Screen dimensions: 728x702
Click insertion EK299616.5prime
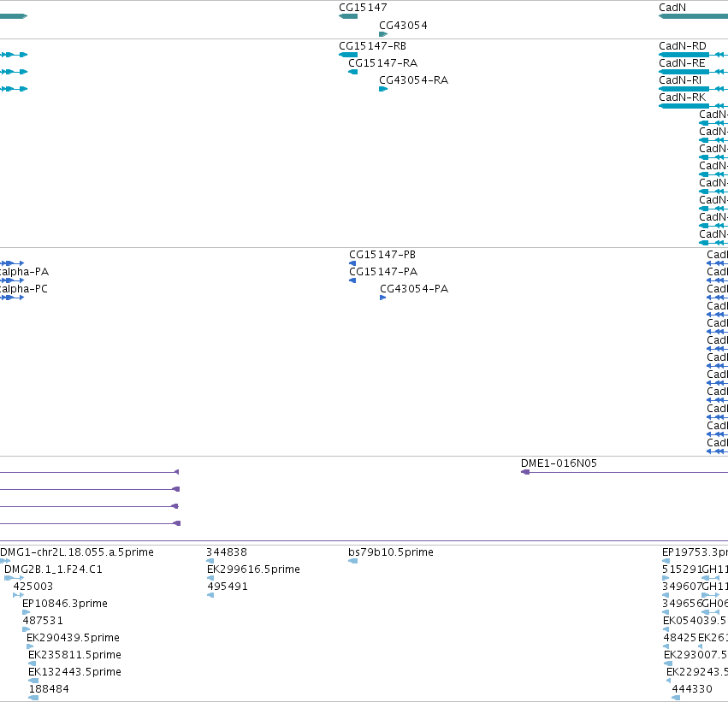tap(253, 569)
